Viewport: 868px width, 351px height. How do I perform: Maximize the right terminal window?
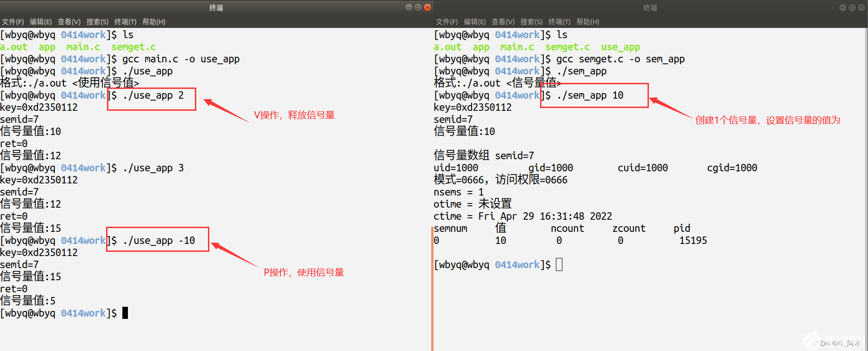[852, 7]
